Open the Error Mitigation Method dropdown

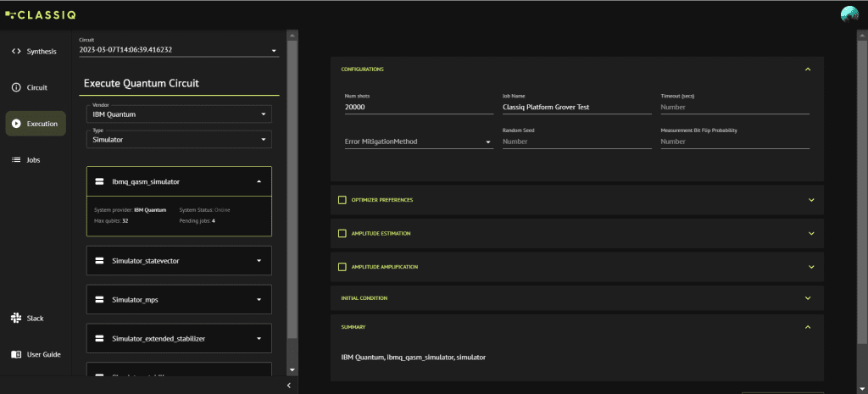point(418,142)
